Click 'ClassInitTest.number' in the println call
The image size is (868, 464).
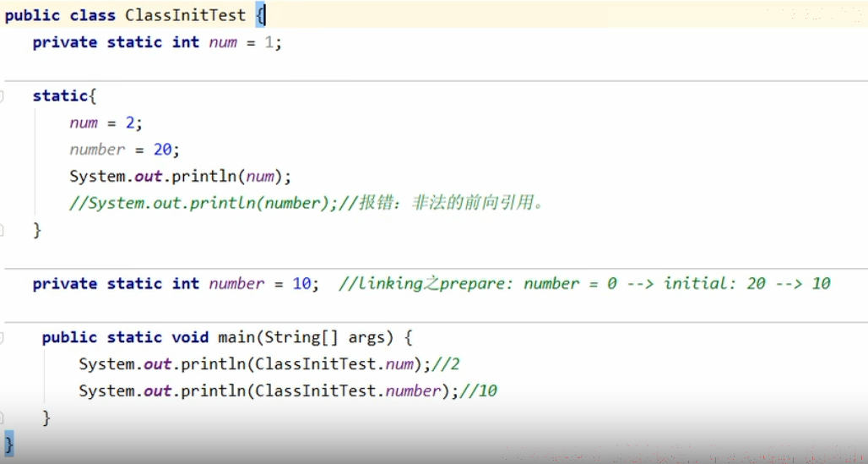348,390
